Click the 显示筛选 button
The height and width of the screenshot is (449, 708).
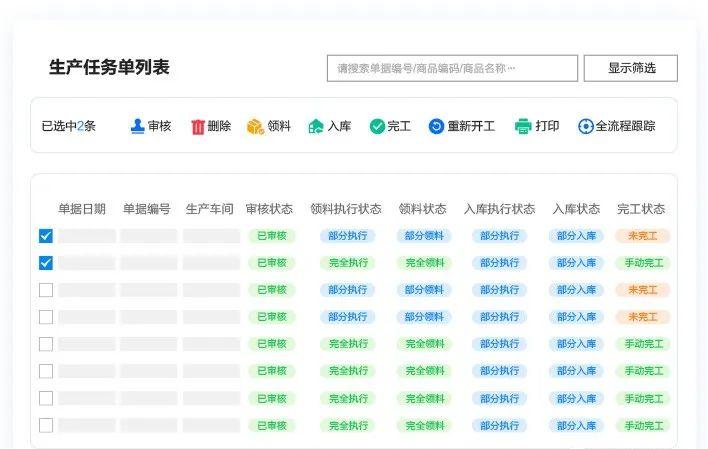pyautogui.click(x=631, y=68)
